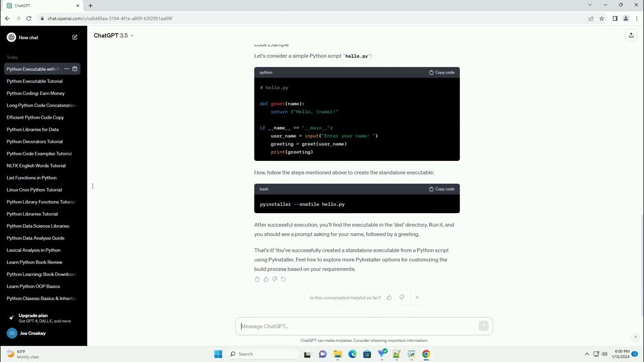
Task: Select the ChatGPT browser tab
Action: tap(43, 6)
